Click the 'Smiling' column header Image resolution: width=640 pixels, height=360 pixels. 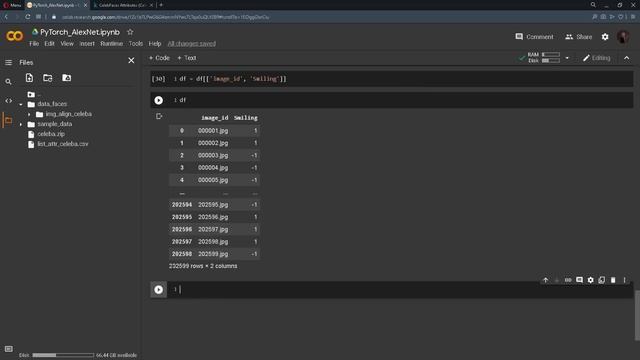pos(245,118)
